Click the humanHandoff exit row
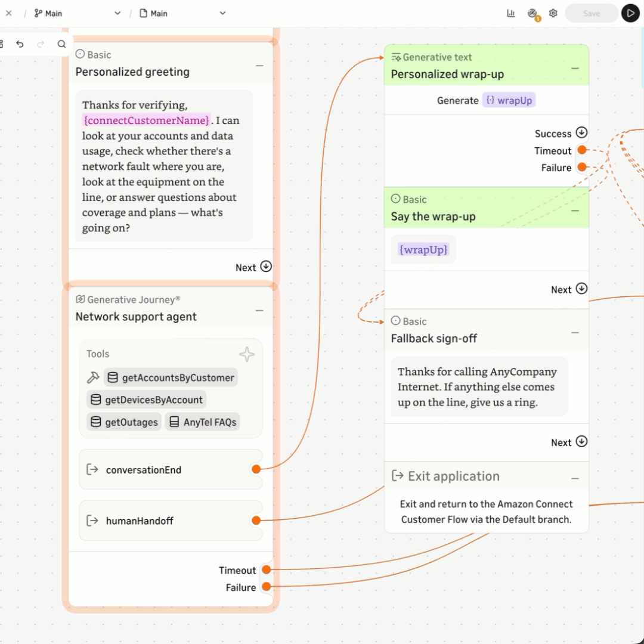Viewport: 644px width, 644px height. [x=171, y=521]
